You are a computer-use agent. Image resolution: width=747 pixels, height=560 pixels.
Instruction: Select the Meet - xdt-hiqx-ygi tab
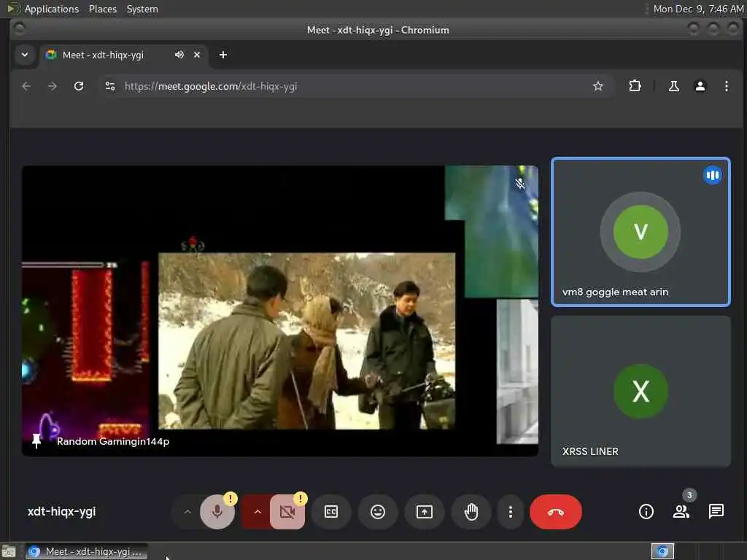[x=124, y=55]
